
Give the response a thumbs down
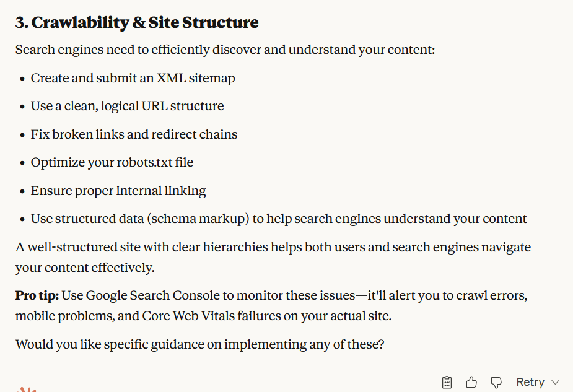point(496,382)
